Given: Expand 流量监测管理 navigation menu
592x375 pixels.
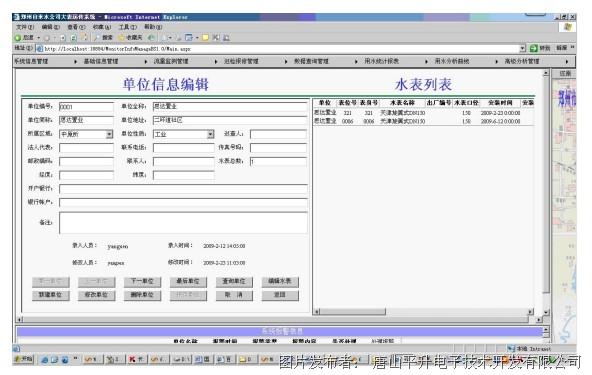Looking at the screenshot, I should [x=185, y=61].
